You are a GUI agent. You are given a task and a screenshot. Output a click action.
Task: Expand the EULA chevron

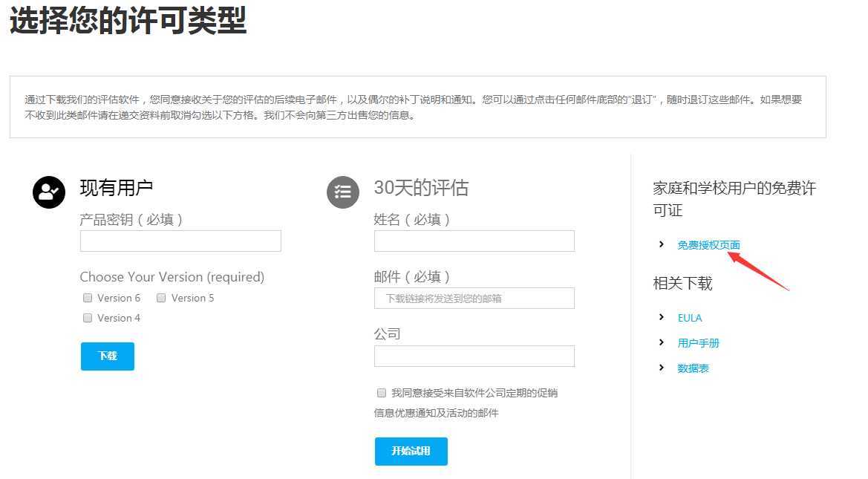662,318
